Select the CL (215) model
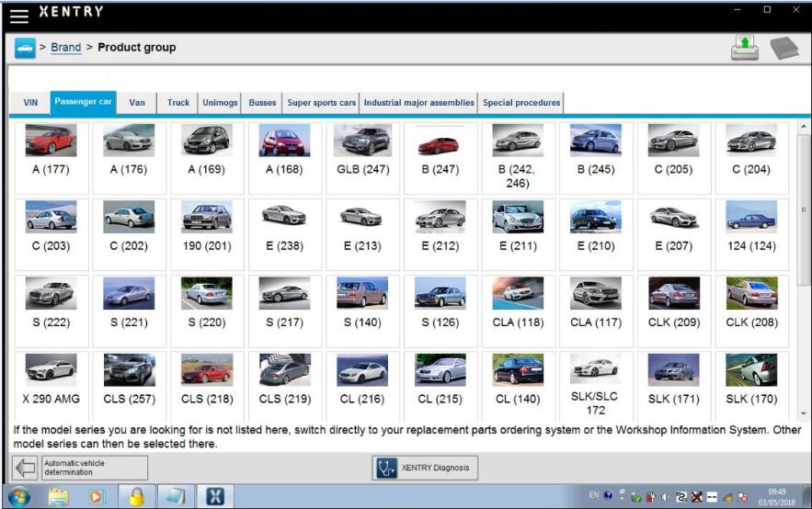This screenshot has width=812, height=509. pyautogui.click(x=440, y=386)
